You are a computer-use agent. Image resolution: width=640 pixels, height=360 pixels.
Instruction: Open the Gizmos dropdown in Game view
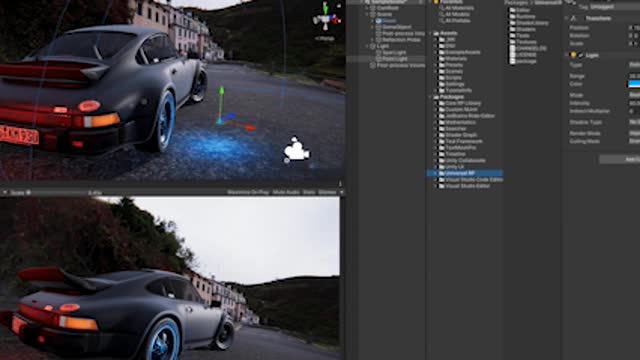click(x=331, y=192)
